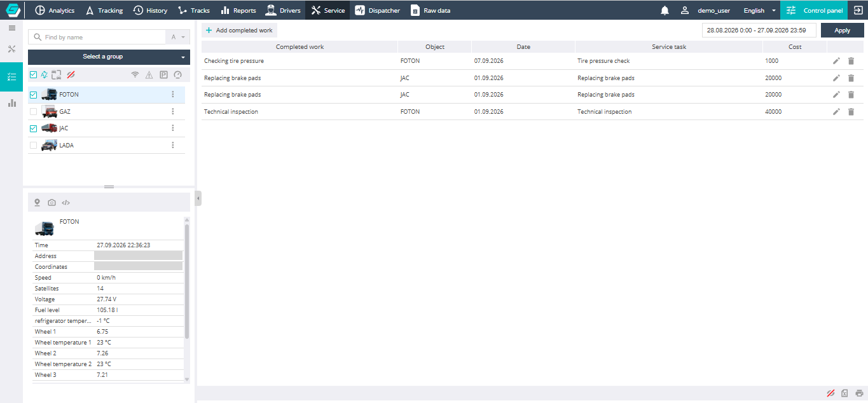Go to the Dispatcher tab
The image size is (868, 403).
[378, 10]
